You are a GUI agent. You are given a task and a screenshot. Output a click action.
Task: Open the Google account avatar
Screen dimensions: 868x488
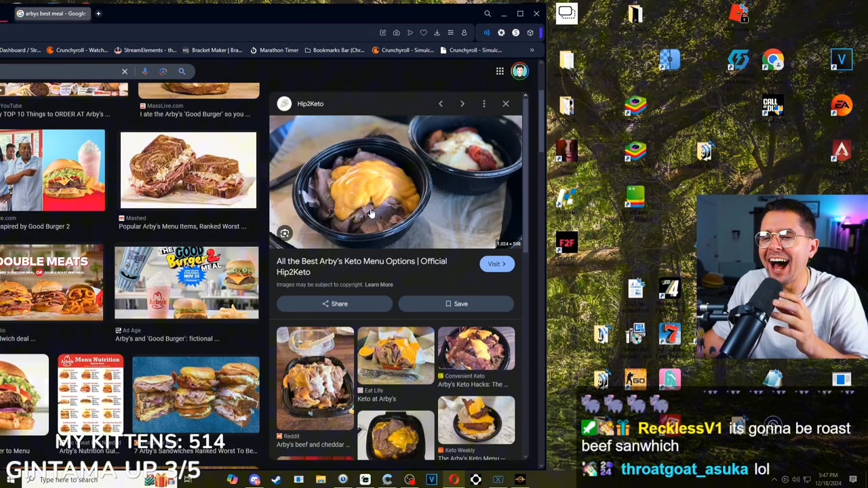click(x=519, y=71)
